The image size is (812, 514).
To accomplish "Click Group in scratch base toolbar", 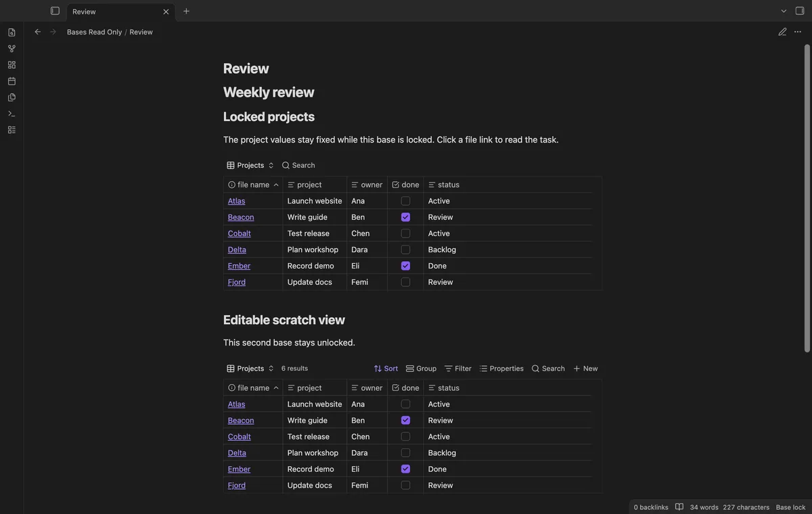I will (421, 369).
